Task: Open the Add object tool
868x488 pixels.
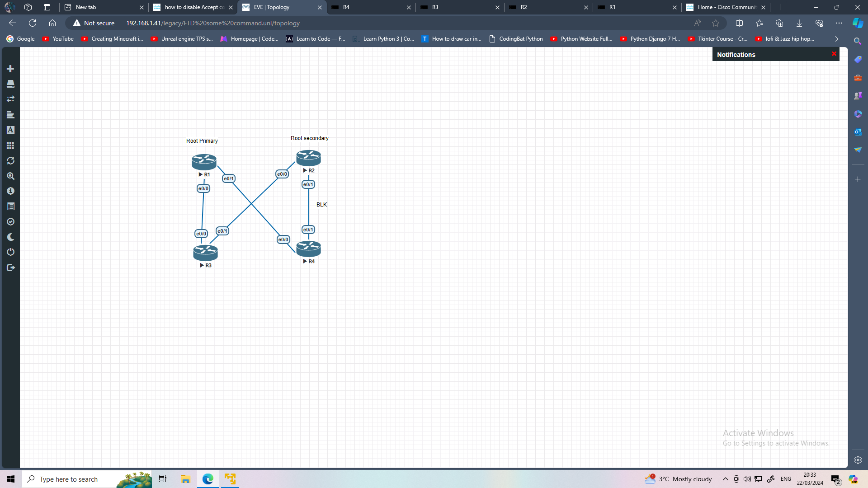Action: 10,69
